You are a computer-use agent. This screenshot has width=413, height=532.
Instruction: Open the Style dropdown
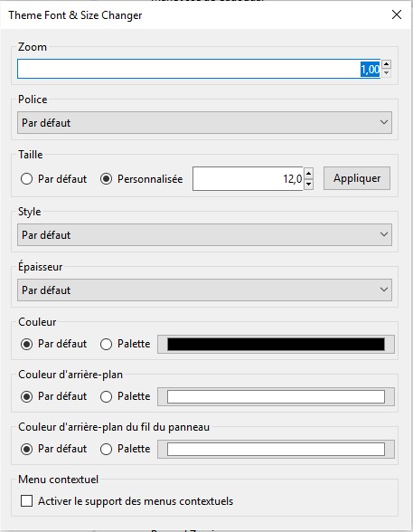click(204, 235)
